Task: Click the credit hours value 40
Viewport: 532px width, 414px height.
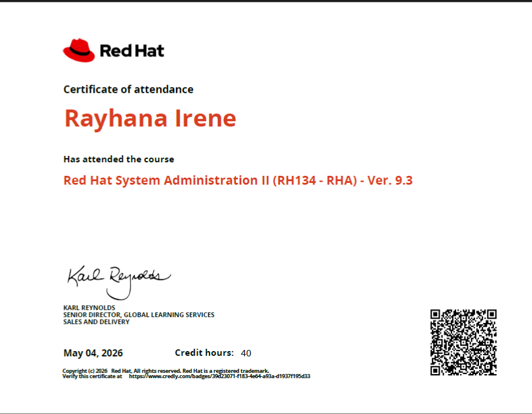Action: pyautogui.click(x=246, y=353)
